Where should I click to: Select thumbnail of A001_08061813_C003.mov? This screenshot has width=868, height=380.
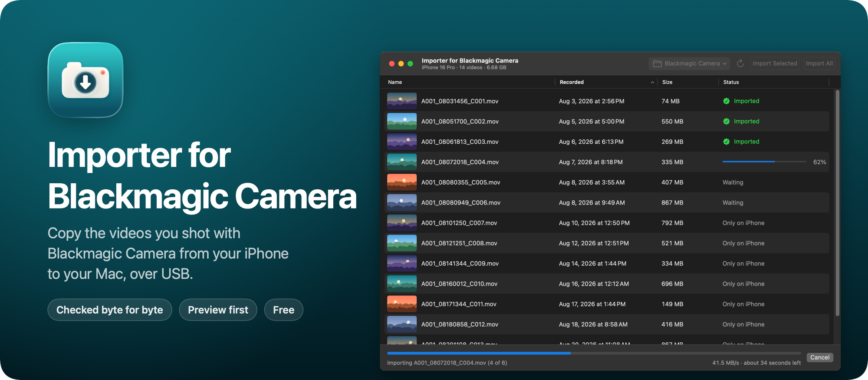pos(402,142)
